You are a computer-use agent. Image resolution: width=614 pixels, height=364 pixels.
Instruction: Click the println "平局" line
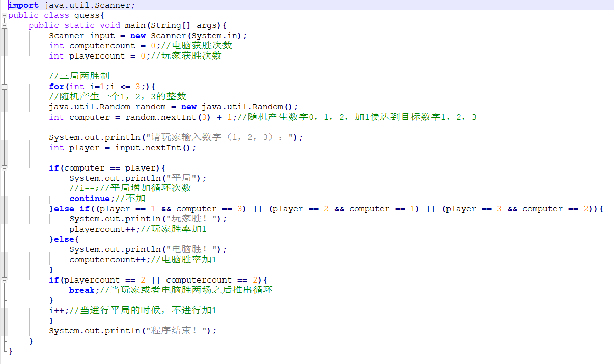coord(138,178)
